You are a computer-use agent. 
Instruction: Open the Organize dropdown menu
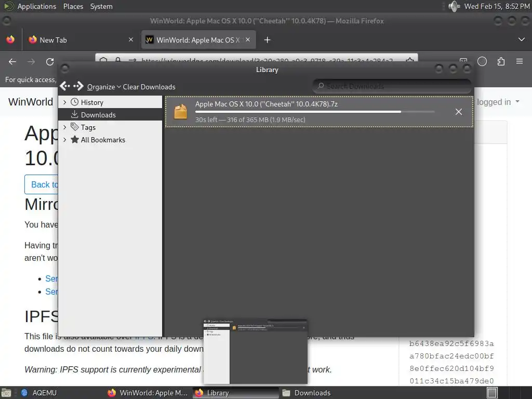coord(104,87)
